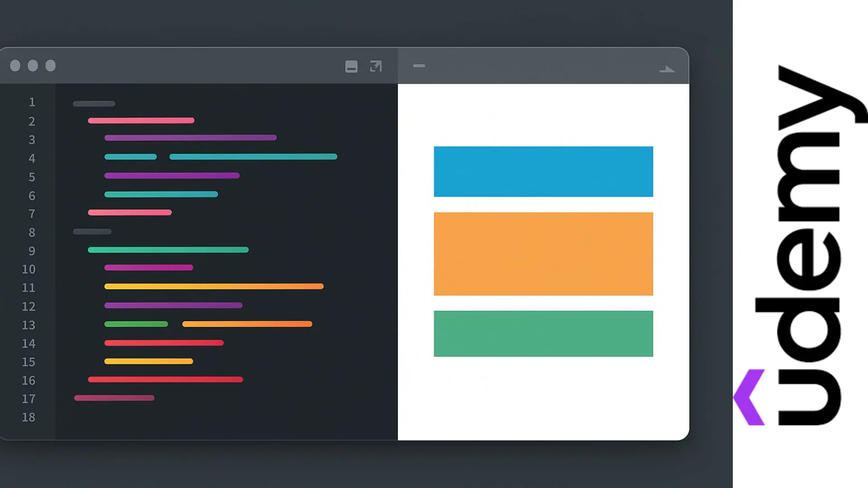
Task: Click the first gray window dot
Action: pyautogui.click(x=15, y=66)
